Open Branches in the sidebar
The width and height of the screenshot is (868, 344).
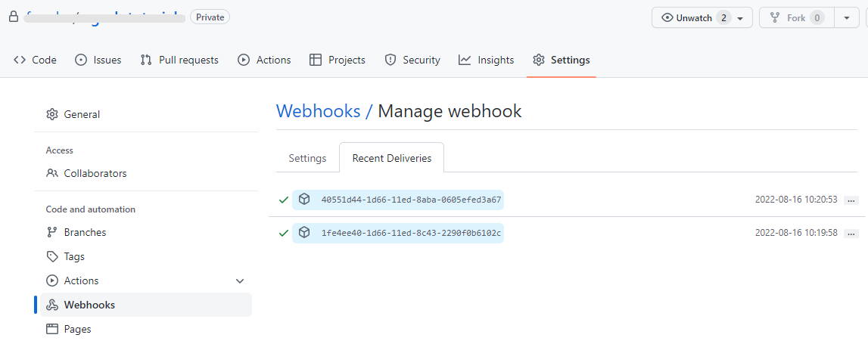point(146,232)
